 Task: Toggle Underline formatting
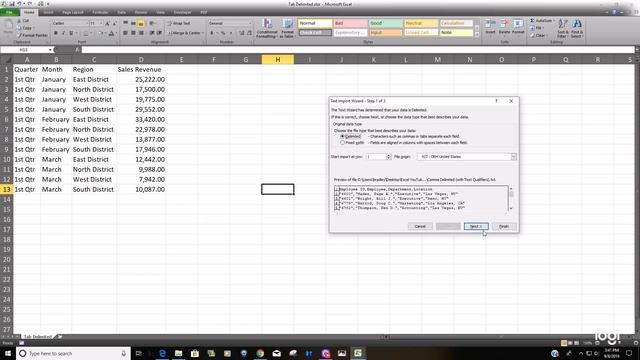[x=71, y=33]
